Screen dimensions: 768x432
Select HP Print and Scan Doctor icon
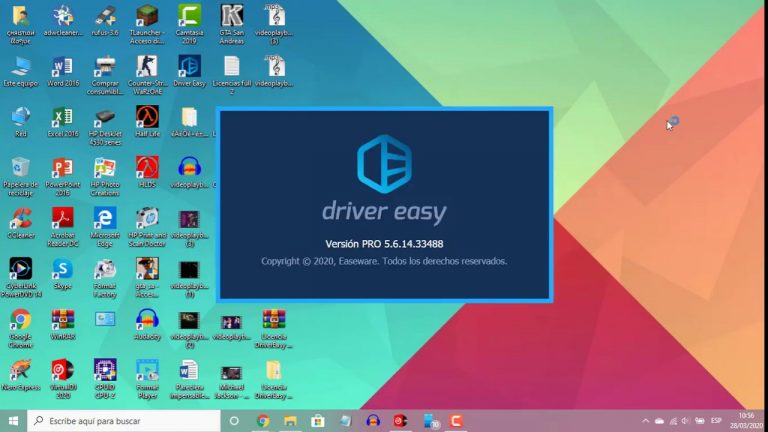coord(147,227)
